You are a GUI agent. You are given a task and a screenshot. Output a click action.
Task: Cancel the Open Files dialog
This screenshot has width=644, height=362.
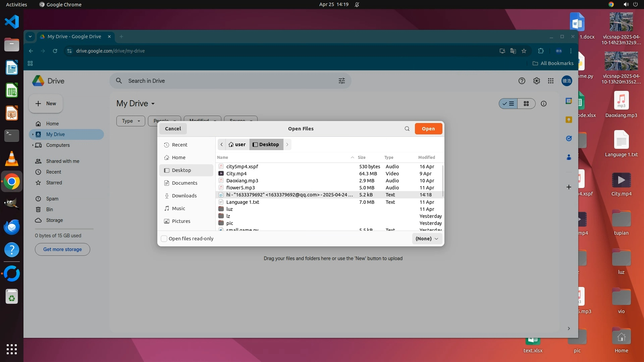point(173,129)
